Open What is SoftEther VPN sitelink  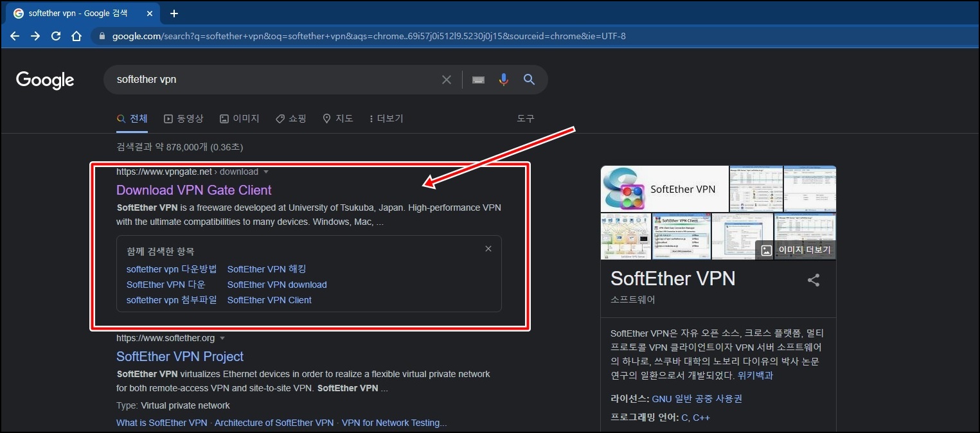[x=162, y=423]
